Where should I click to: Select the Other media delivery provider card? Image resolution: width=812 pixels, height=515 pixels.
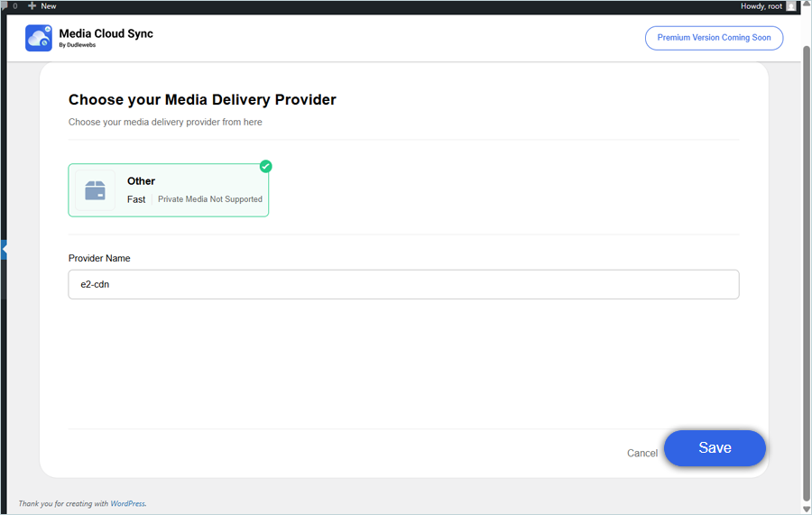pos(169,190)
